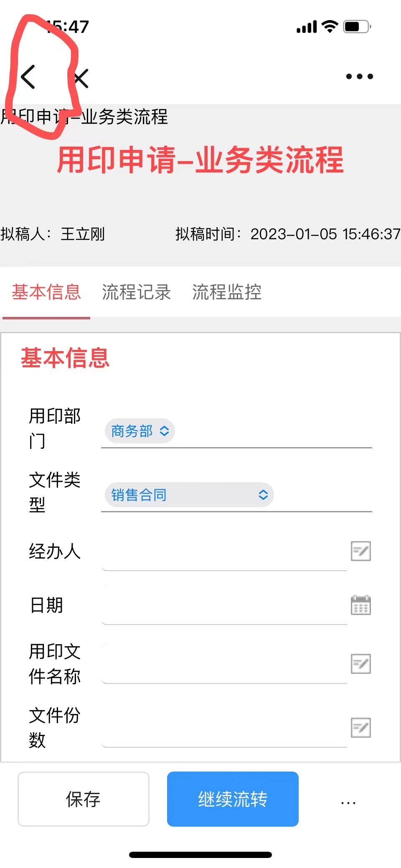This screenshot has width=401, height=868.
Task: Tap edit icon beside 文件份数 field
Action: coord(360,728)
